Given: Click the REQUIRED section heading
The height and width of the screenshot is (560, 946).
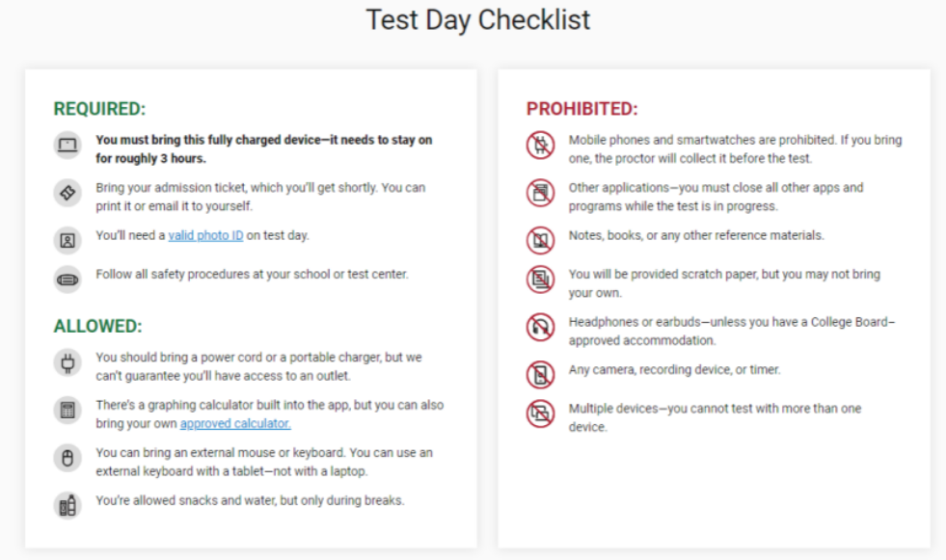Looking at the screenshot, I should point(99,109).
